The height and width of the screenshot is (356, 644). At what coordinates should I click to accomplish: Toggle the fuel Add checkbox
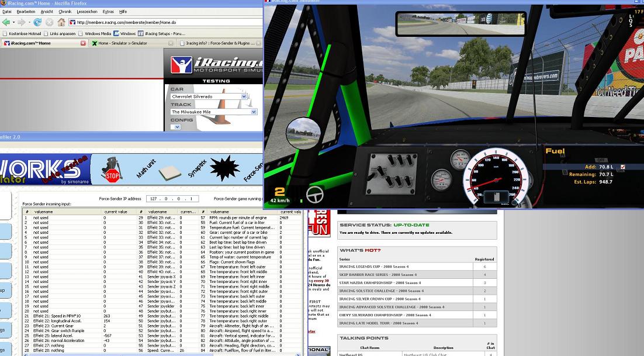coord(623,167)
